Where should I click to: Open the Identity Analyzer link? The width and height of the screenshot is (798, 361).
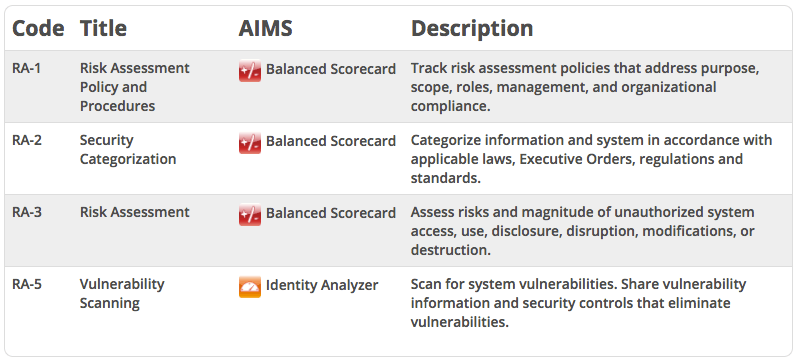pos(322,286)
